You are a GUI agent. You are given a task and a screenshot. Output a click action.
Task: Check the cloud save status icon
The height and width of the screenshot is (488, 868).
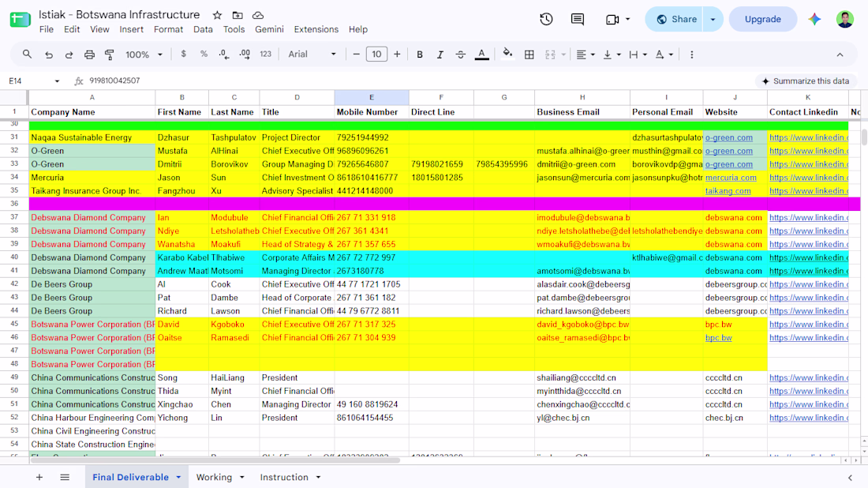258,16
